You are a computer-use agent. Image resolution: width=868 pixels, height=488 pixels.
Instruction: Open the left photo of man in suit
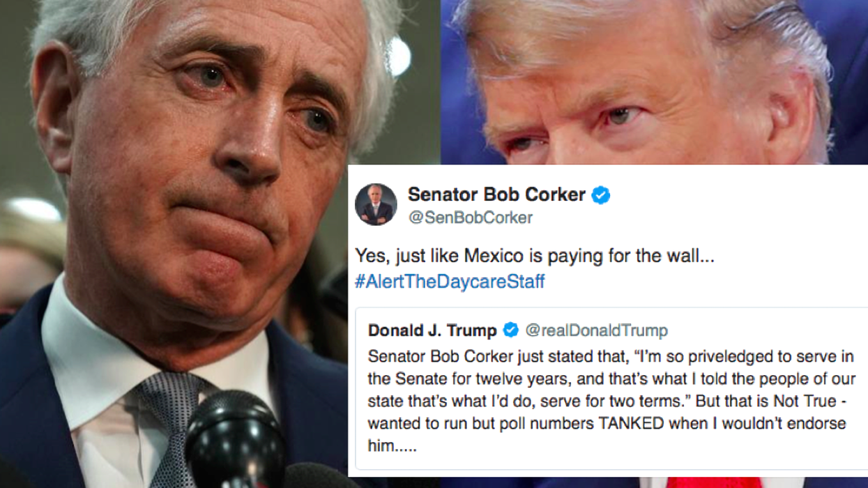click(x=174, y=244)
